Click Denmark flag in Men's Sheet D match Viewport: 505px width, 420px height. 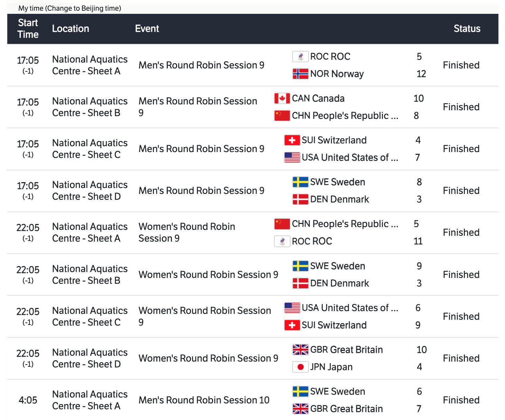pos(300,199)
